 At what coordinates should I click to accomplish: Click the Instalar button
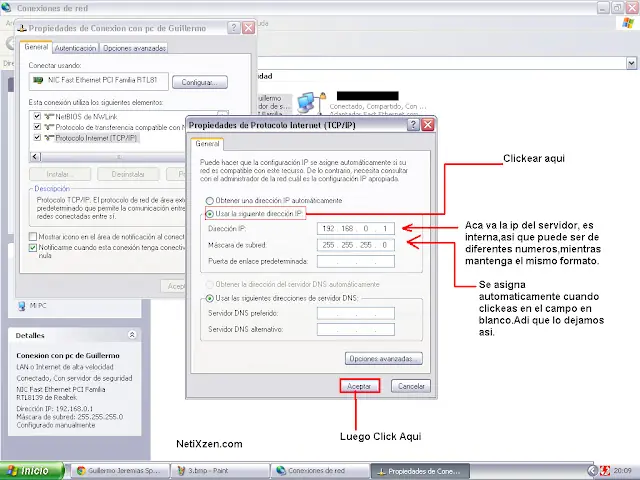coord(60,174)
